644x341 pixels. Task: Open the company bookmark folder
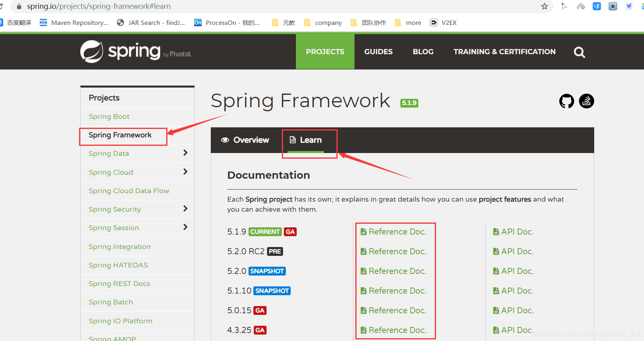coord(323,23)
